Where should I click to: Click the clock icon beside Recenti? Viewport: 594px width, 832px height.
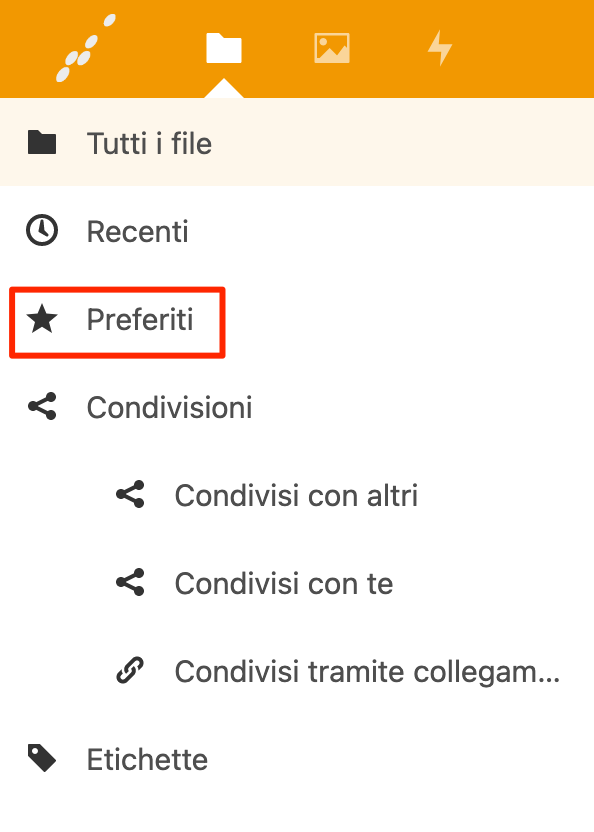tap(42, 230)
